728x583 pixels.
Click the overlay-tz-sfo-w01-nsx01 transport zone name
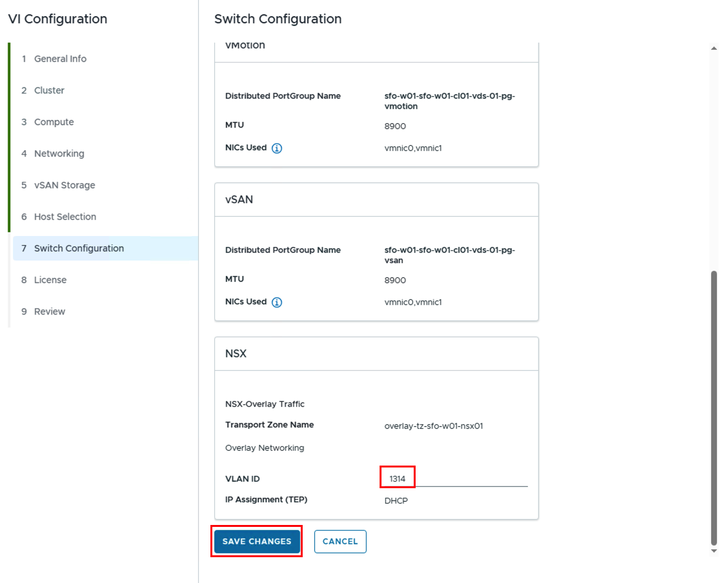[x=434, y=426]
